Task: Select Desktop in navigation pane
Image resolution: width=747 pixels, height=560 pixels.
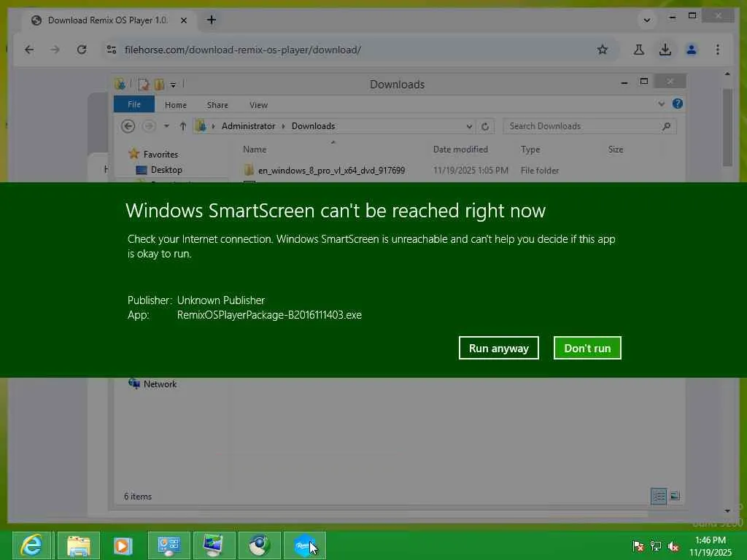Action: [x=166, y=169]
